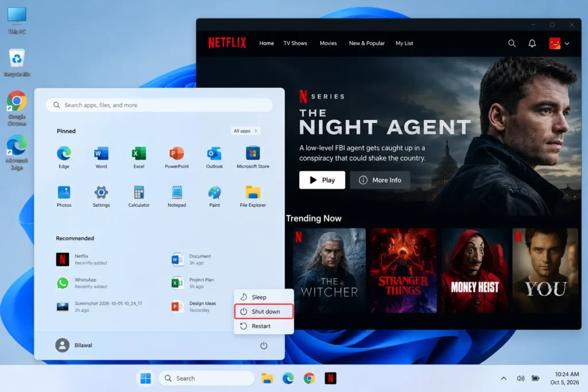The width and height of the screenshot is (588, 392).
Task: Open Edge from the pinned apps
Action: click(x=64, y=157)
